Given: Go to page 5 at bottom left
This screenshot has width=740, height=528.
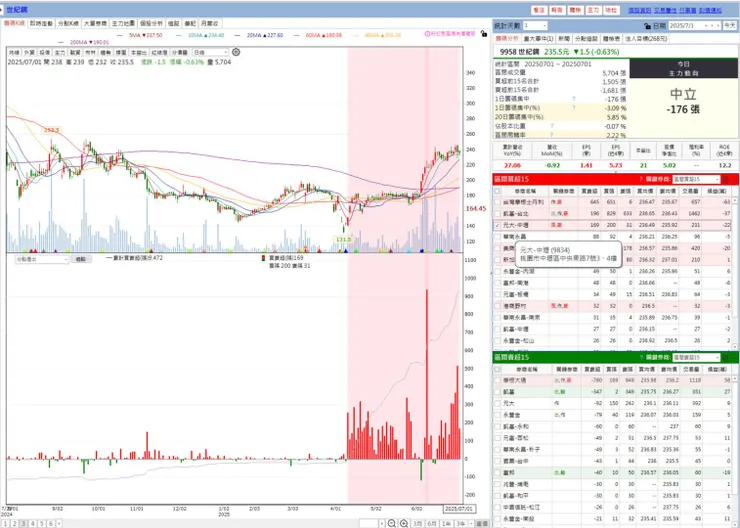Looking at the screenshot, I should click(x=42, y=524).
